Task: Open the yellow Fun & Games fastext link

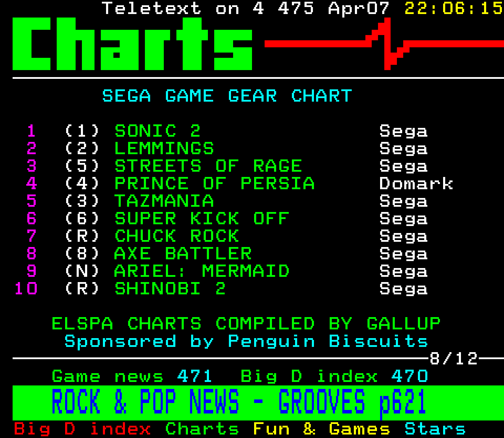Action: point(321,429)
